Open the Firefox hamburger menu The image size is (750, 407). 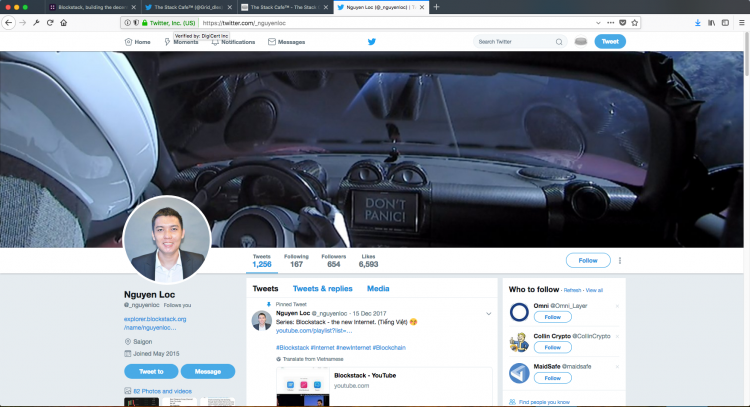coord(741,22)
